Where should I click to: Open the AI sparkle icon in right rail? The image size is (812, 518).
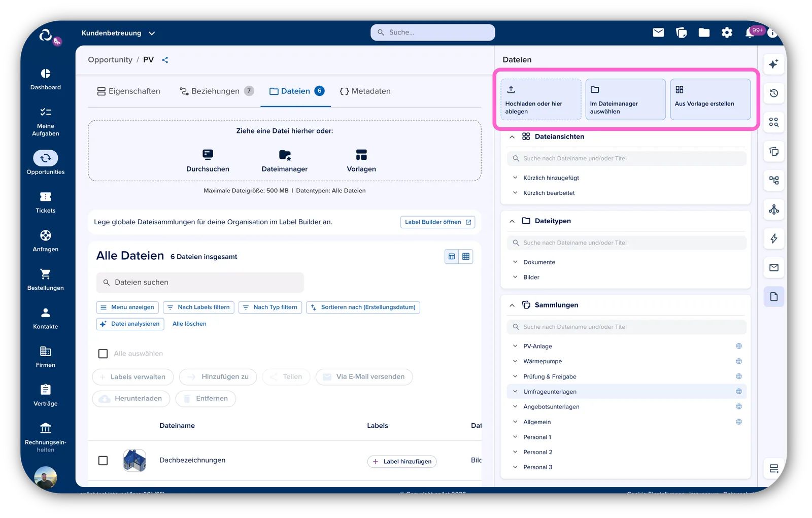(773, 64)
